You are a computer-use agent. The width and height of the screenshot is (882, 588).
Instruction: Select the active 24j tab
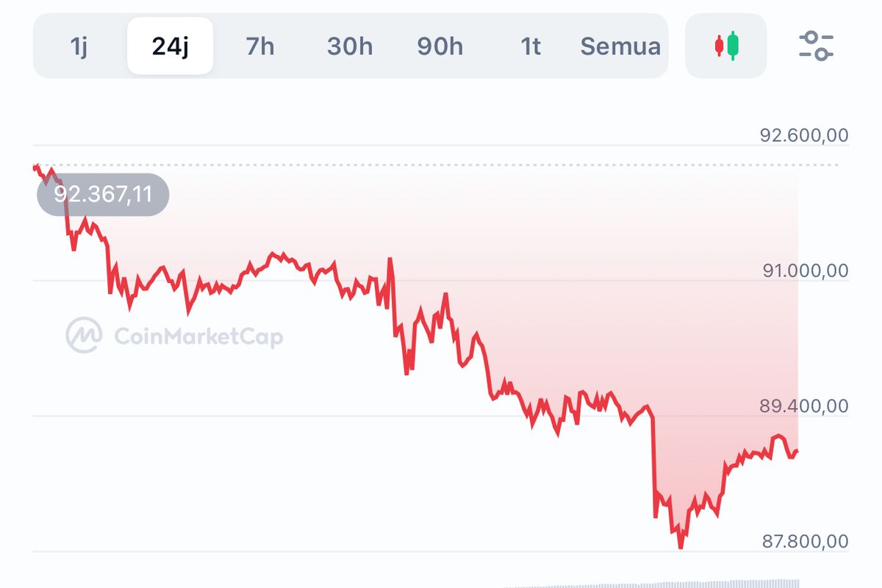[171, 46]
